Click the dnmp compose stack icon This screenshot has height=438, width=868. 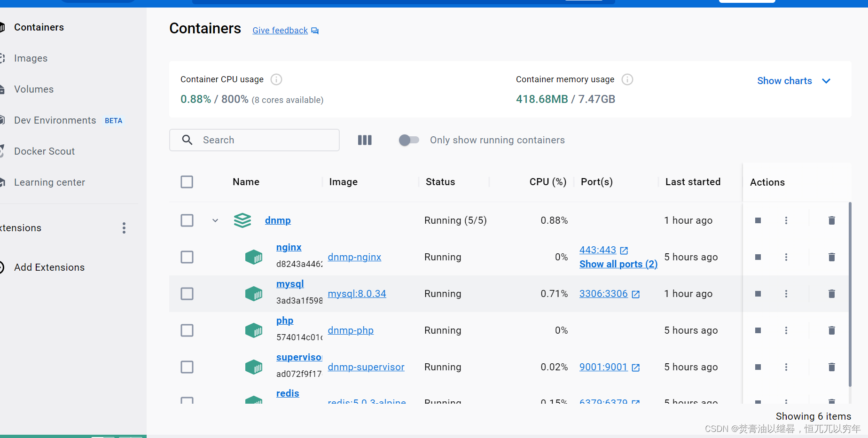[242, 220]
